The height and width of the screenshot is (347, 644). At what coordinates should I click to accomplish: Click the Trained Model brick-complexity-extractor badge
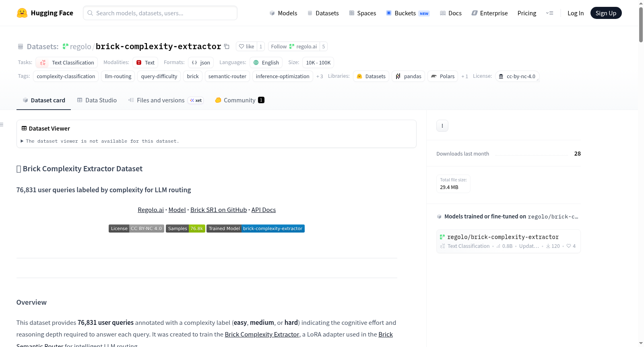256,229
